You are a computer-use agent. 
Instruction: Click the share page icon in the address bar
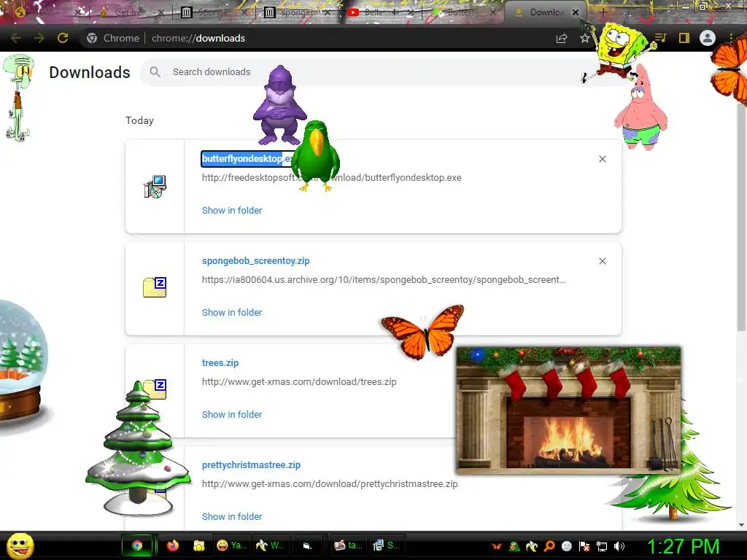click(x=562, y=39)
